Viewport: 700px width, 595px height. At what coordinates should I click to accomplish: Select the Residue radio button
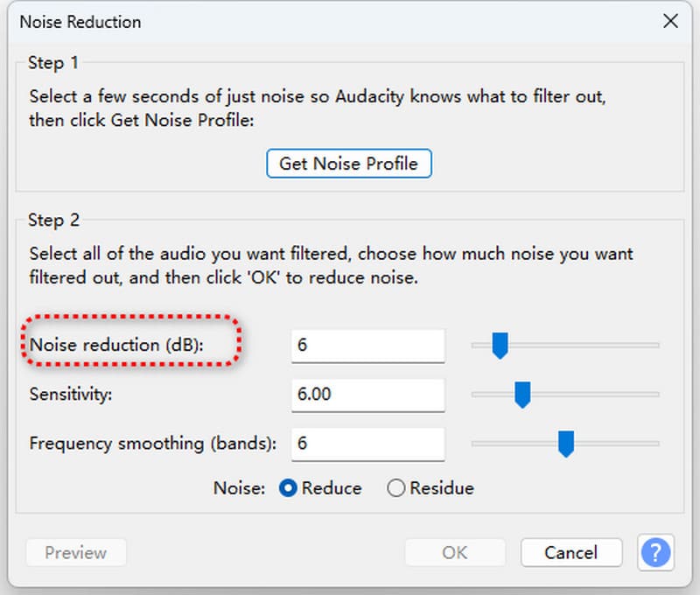pyautogui.click(x=395, y=488)
